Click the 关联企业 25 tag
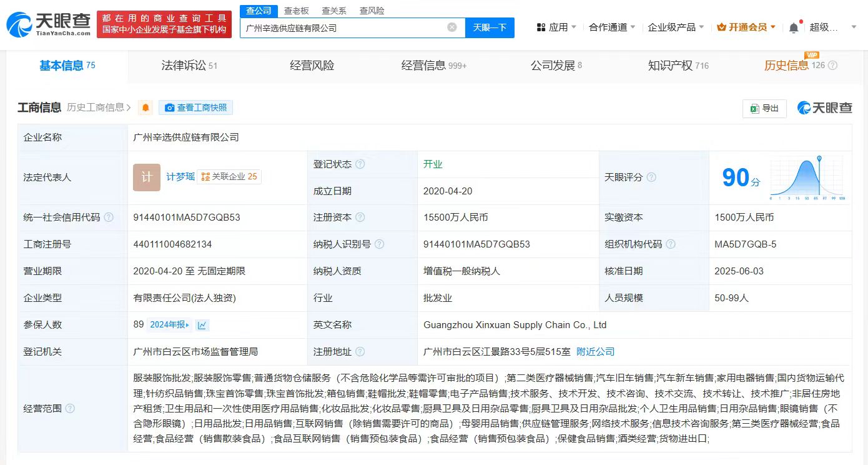 pos(229,177)
